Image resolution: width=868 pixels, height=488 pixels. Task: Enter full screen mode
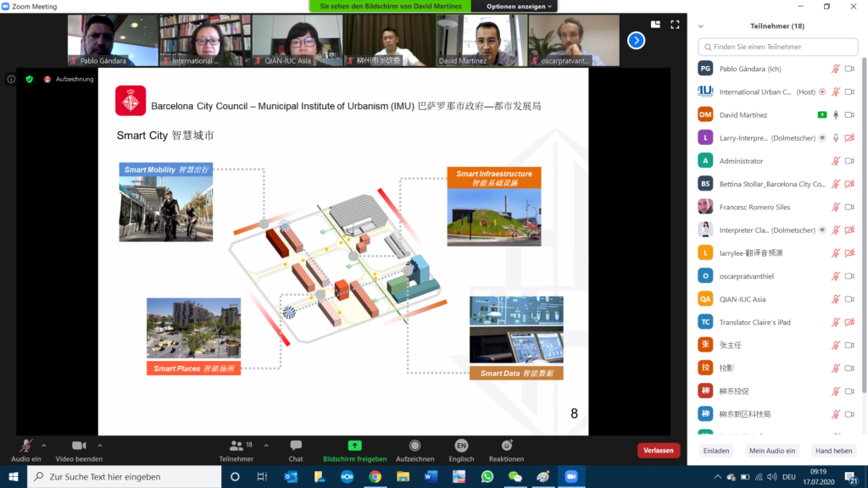[675, 25]
